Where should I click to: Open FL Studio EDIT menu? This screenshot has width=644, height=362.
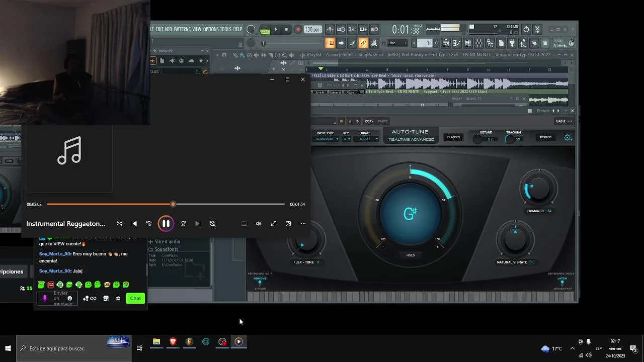click(159, 29)
